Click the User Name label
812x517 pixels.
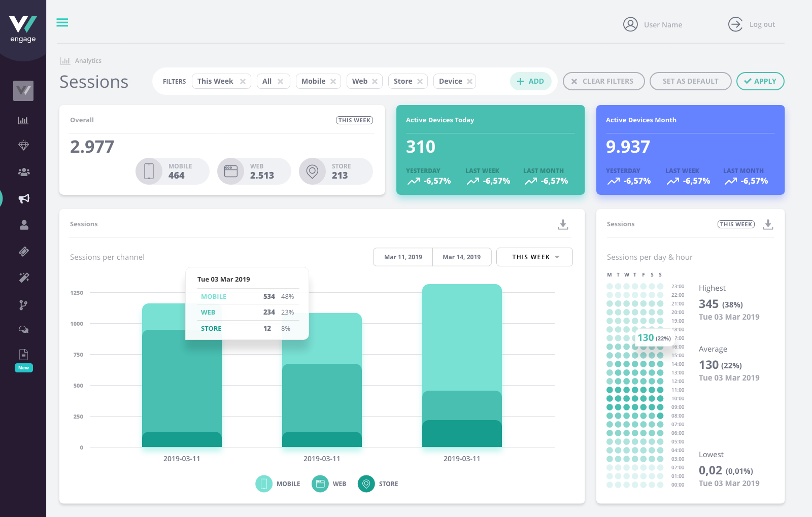(x=663, y=25)
